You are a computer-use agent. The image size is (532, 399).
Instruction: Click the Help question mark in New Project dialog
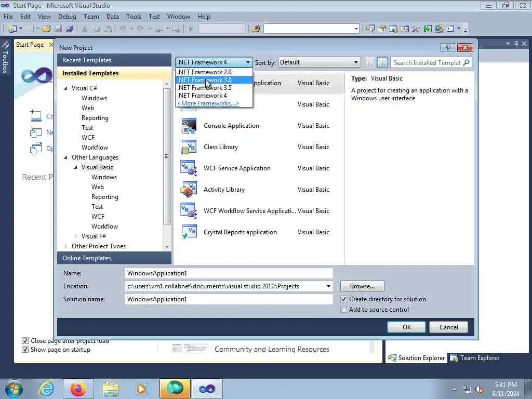coord(448,47)
